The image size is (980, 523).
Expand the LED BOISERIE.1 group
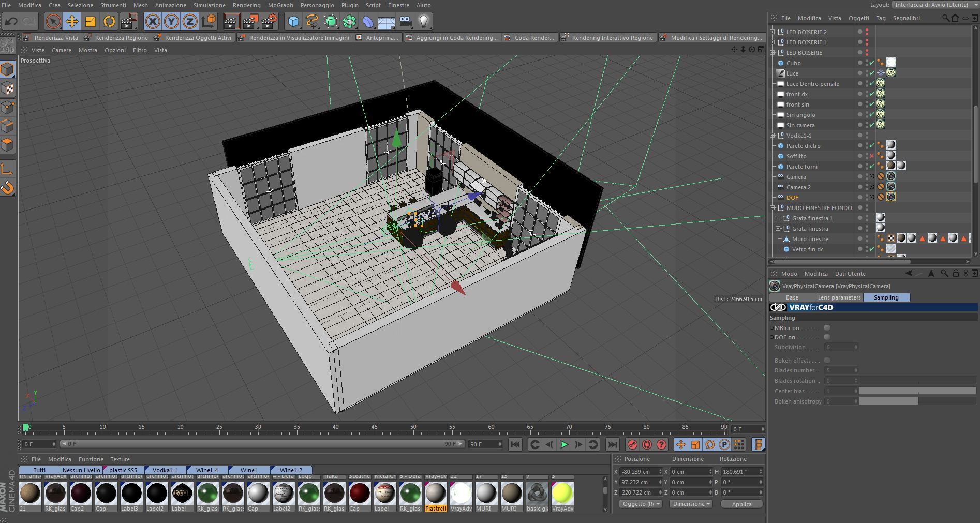[x=773, y=42]
